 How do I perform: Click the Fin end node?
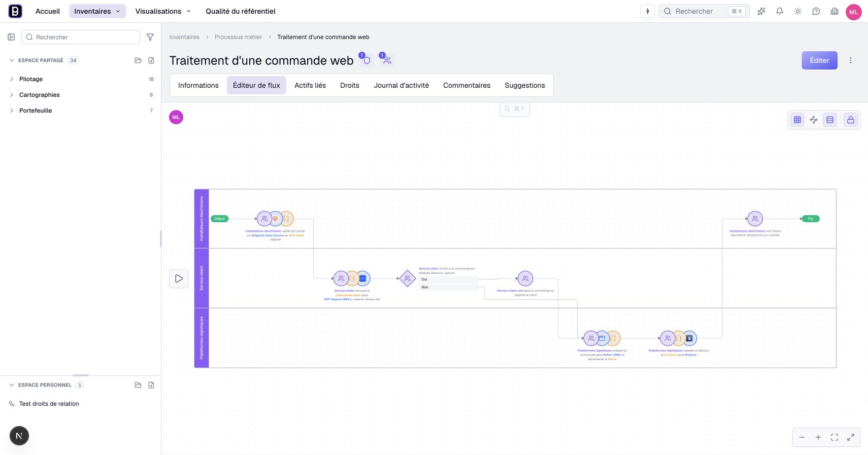[x=811, y=219]
